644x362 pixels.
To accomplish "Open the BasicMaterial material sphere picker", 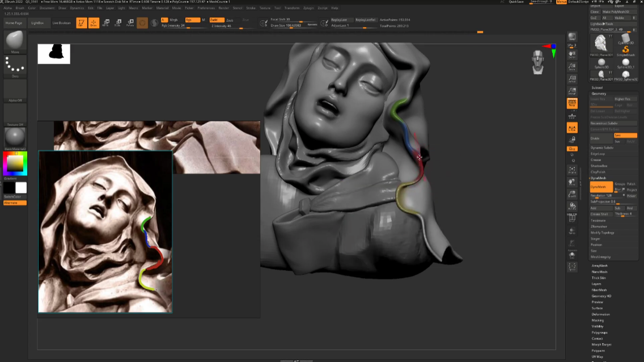I will pyautogui.click(x=15, y=138).
